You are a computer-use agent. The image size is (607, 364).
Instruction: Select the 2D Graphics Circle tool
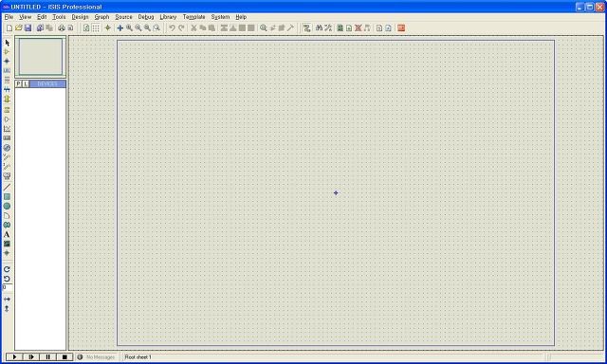[7, 207]
